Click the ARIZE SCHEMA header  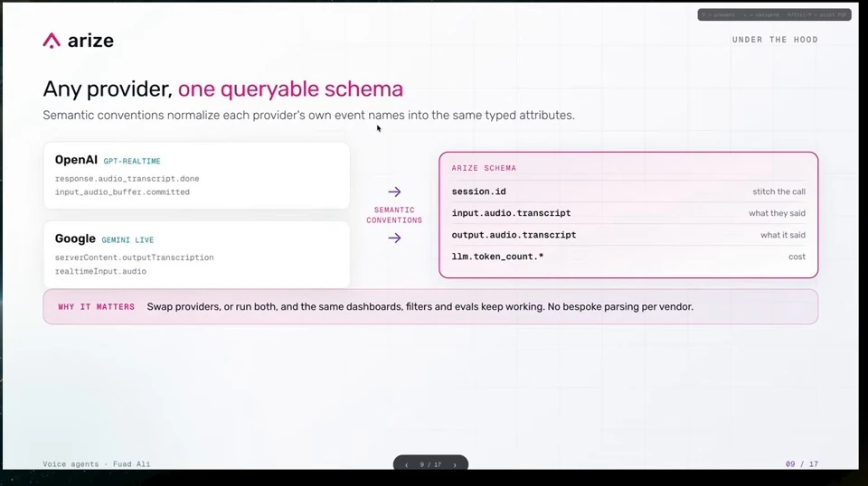[484, 168]
